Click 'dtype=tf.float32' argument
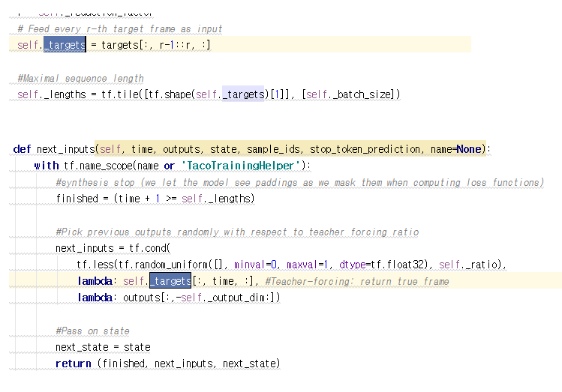This screenshot has height=392, width=562. tap(381, 265)
